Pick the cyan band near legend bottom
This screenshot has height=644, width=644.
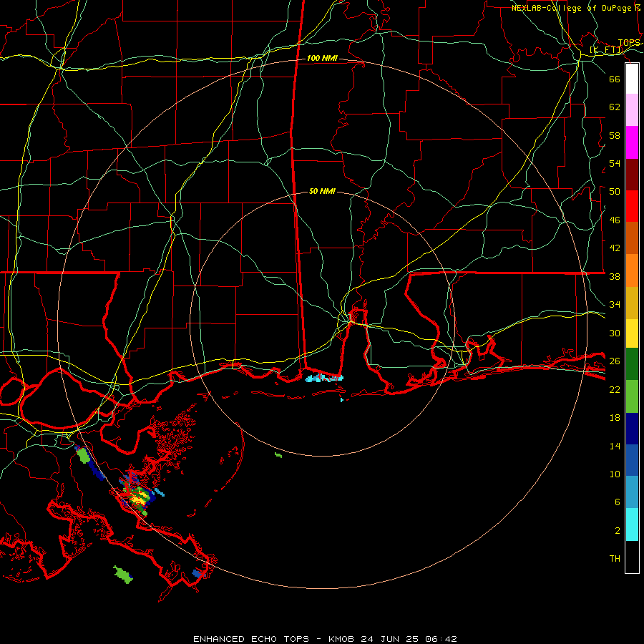pos(632,525)
